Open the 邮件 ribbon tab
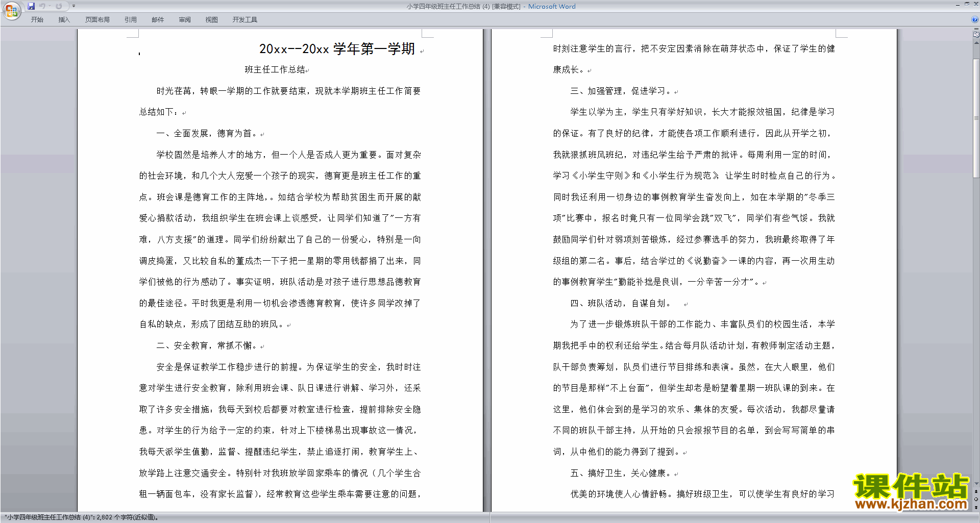This screenshot has width=980, height=523. coord(158,19)
